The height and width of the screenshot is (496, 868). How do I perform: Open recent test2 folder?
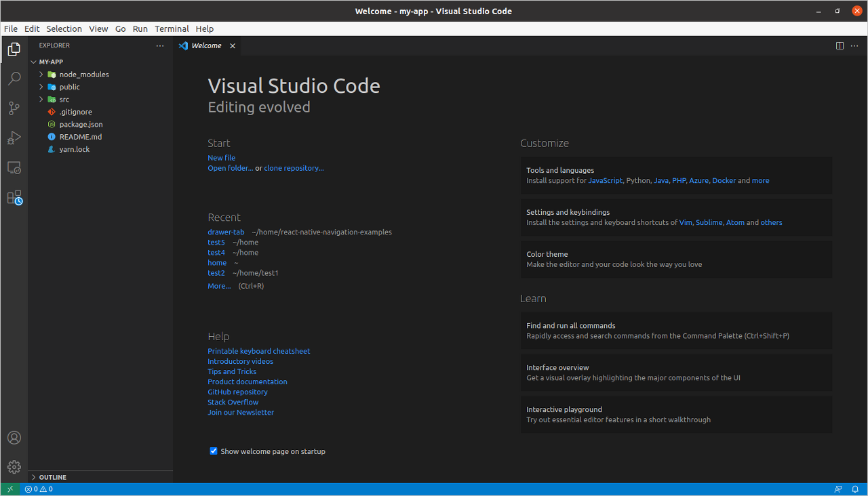[x=216, y=273]
